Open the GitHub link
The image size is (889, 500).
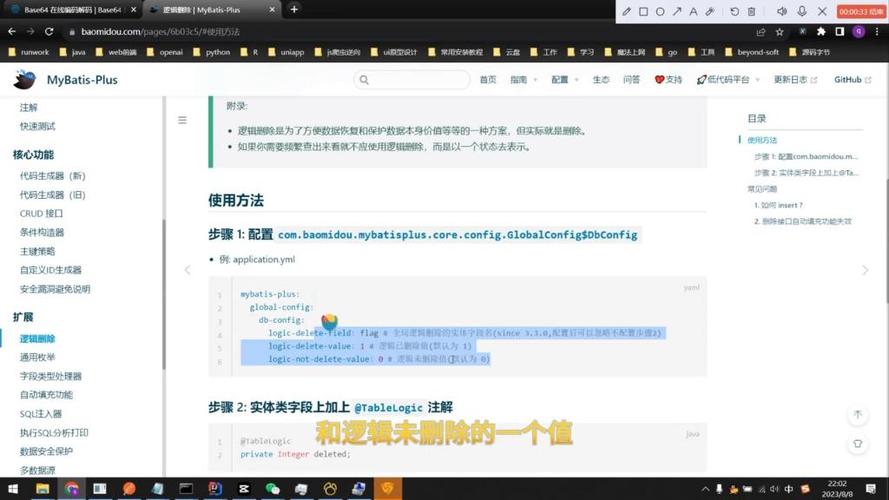tap(852, 80)
